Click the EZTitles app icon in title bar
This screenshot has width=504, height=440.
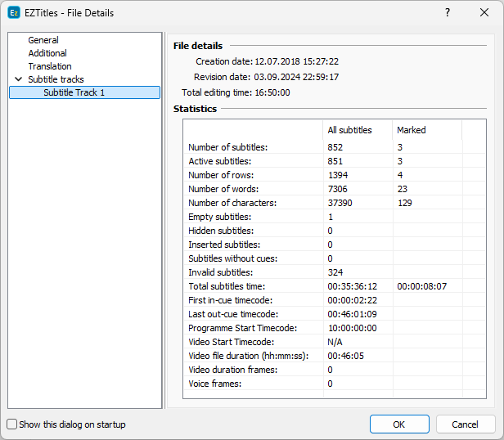[14, 13]
